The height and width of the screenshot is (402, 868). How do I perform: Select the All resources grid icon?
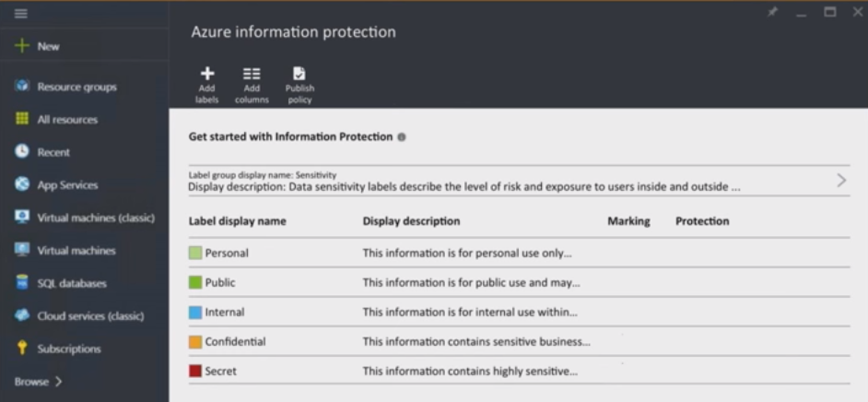pos(22,119)
